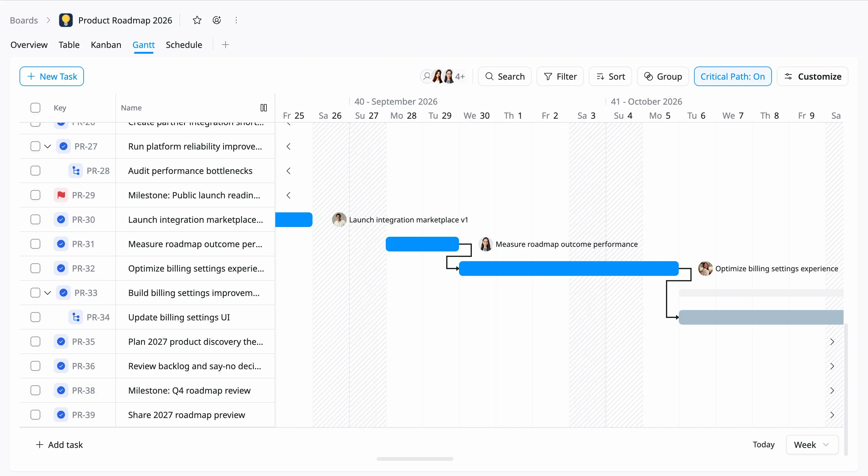
Task: Click avatar beside Optimize billing settings label
Action: pyautogui.click(x=705, y=269)
